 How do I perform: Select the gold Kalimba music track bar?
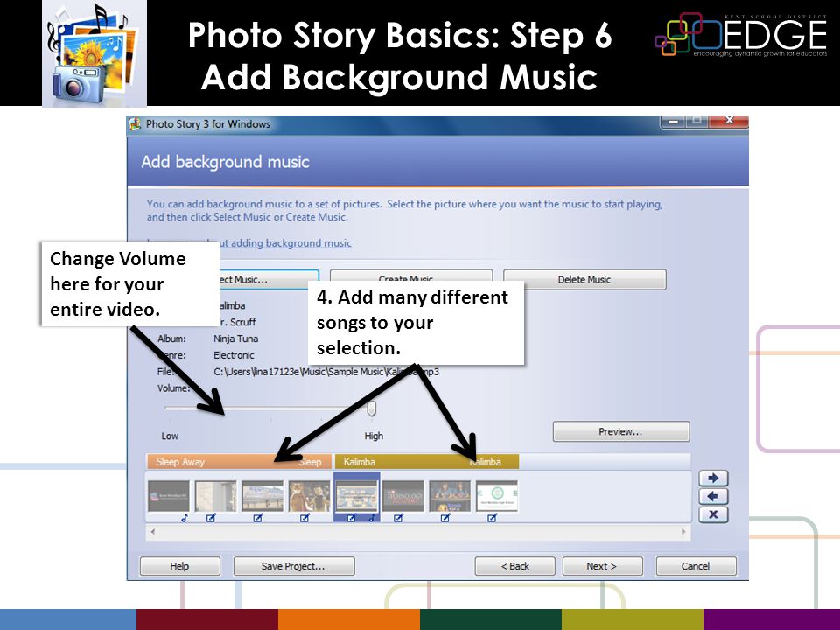click(x=426, y=462)
